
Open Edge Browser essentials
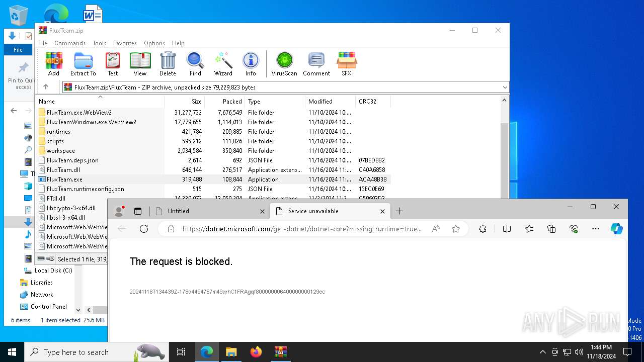point(574,229)
